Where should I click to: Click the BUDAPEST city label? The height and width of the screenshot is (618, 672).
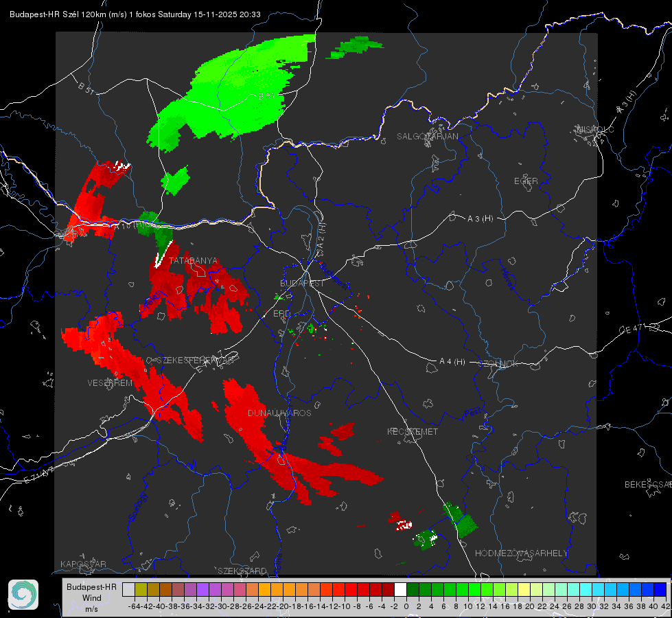[x=302, y=284]
